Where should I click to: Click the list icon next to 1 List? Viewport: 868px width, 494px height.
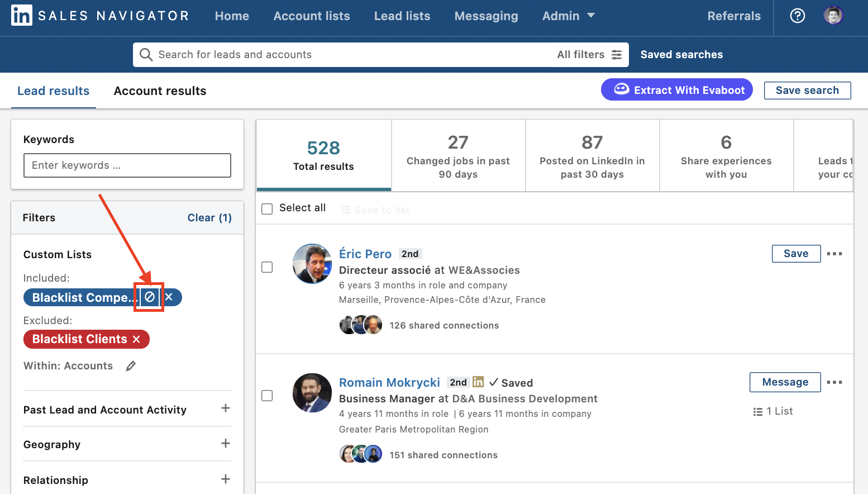tap(758, 412)
